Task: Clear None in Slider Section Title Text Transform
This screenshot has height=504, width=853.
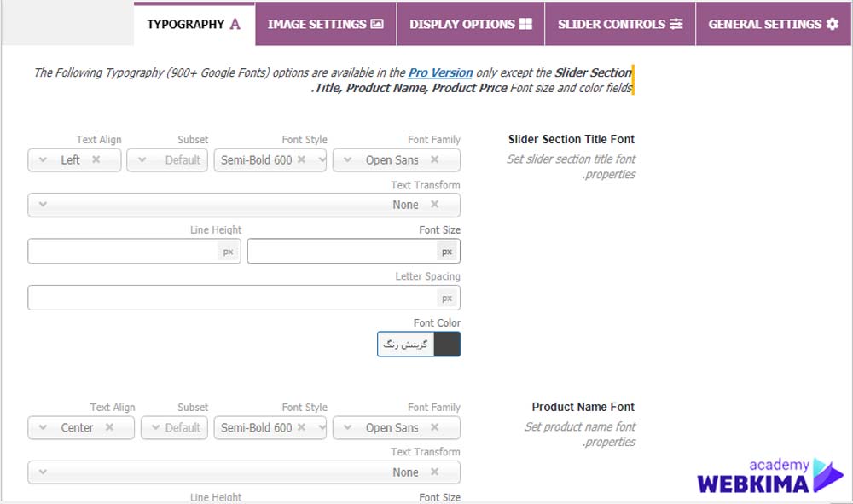Action: (x=434, y=205)
